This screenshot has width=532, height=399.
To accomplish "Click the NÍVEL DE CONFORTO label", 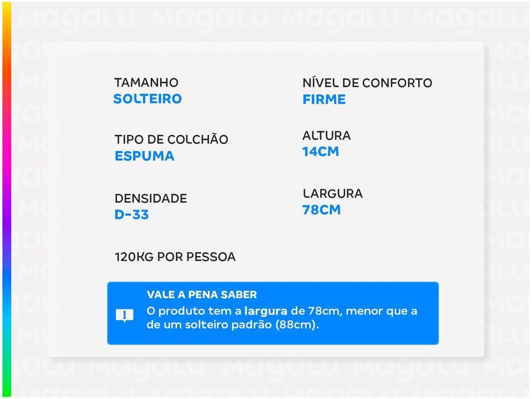I will point(367,83).
